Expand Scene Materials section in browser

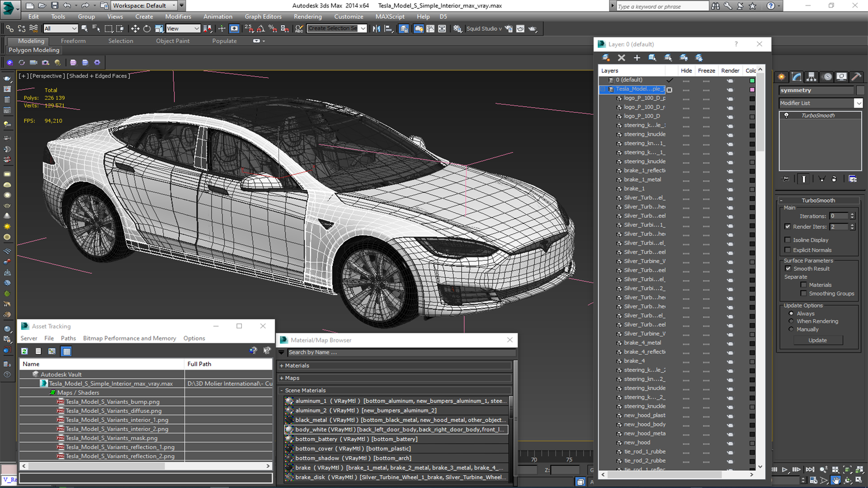(x=282, y=390)
